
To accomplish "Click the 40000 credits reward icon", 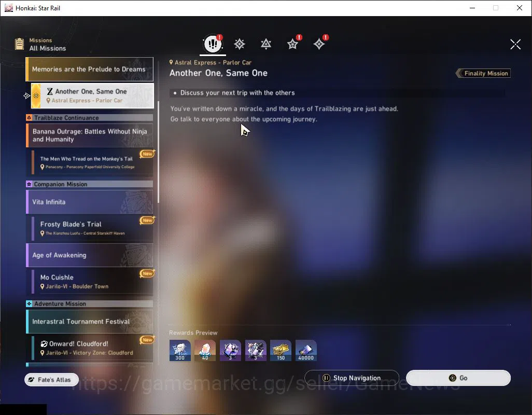I will (x=306, y=350).
